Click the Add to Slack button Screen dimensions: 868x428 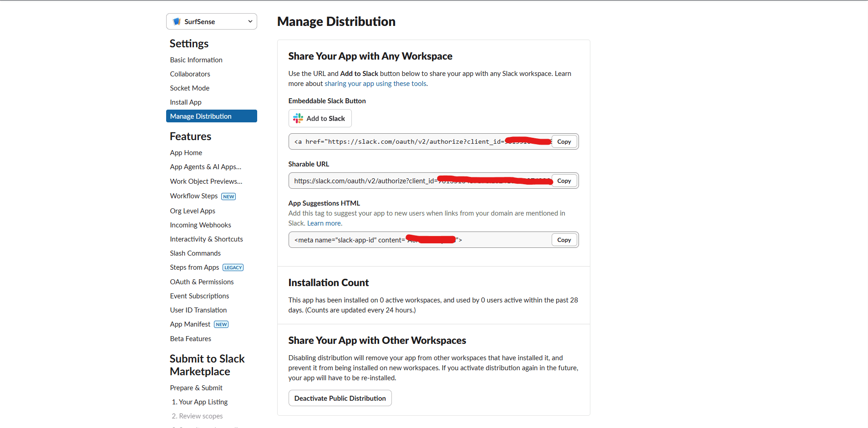coord(320,118)
